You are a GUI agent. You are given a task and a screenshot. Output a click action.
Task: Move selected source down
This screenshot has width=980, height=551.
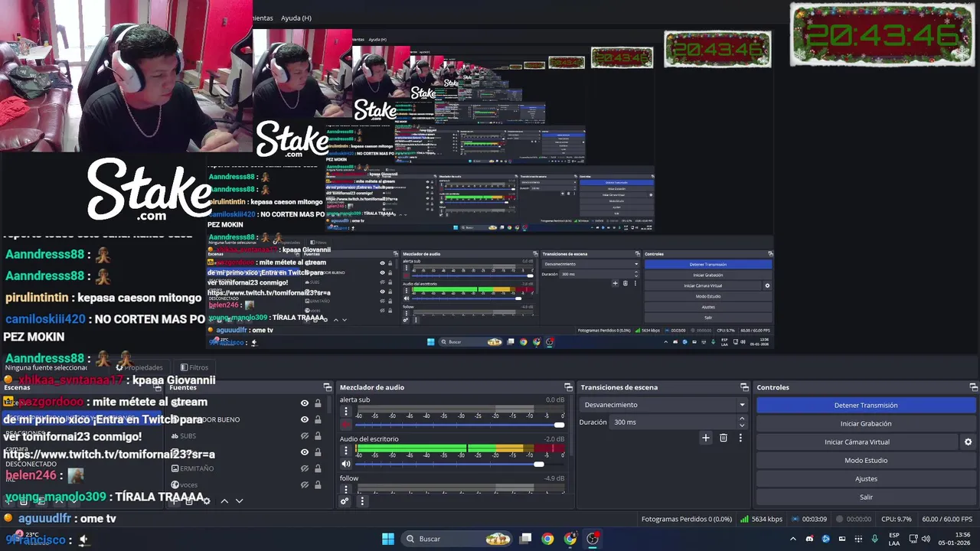pyautogui.click(x=239, y=500)
